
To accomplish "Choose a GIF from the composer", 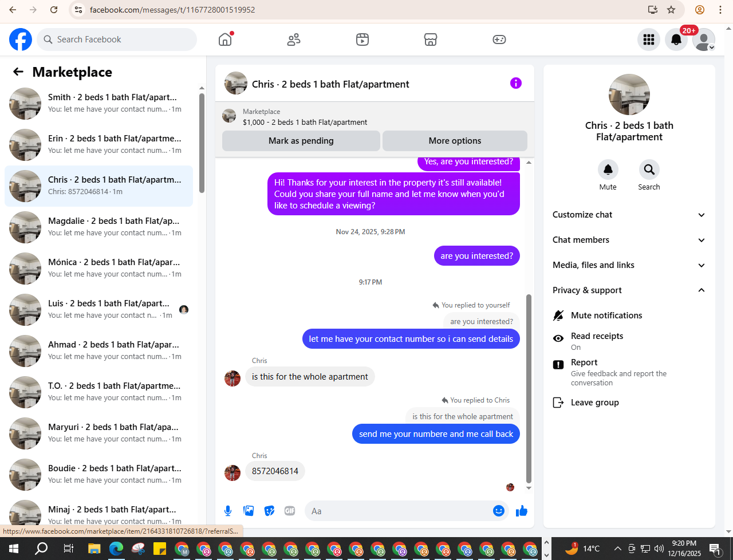I will pos(290,511).
